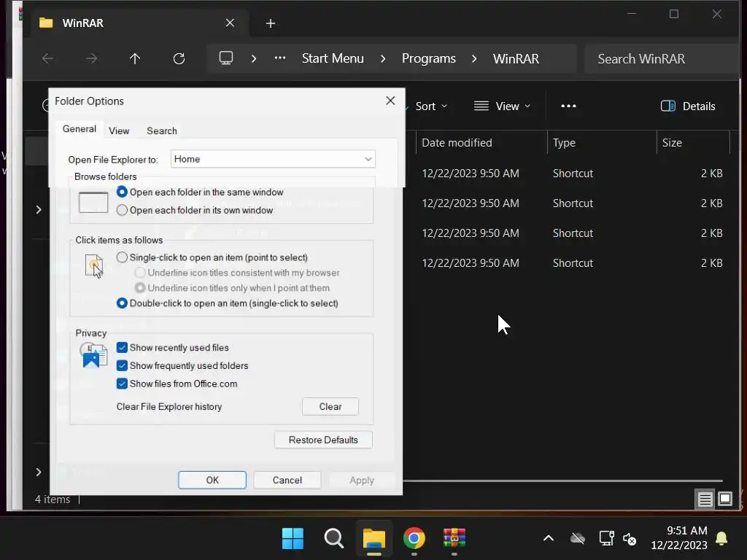Sort by Type column header
The width and height of the screenshot is (747, 560).
coord(602,142)
